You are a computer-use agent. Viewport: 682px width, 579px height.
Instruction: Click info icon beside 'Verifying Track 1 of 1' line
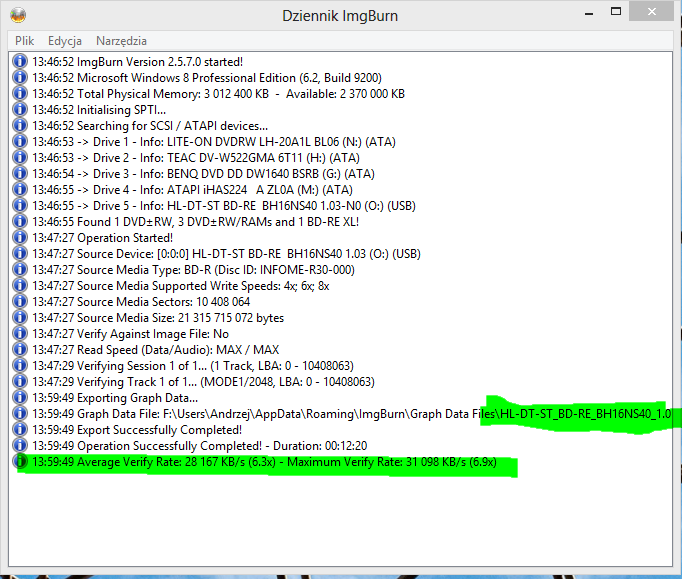(20, 382)
